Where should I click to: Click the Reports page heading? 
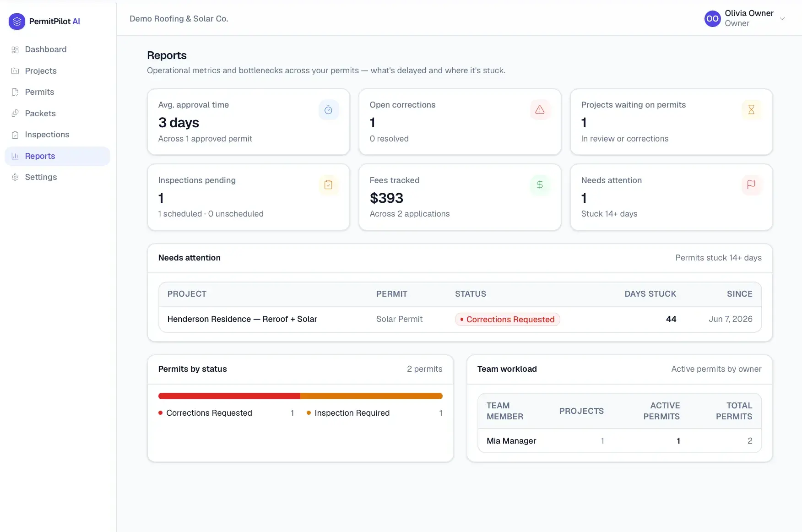click(x=167, y=55)
